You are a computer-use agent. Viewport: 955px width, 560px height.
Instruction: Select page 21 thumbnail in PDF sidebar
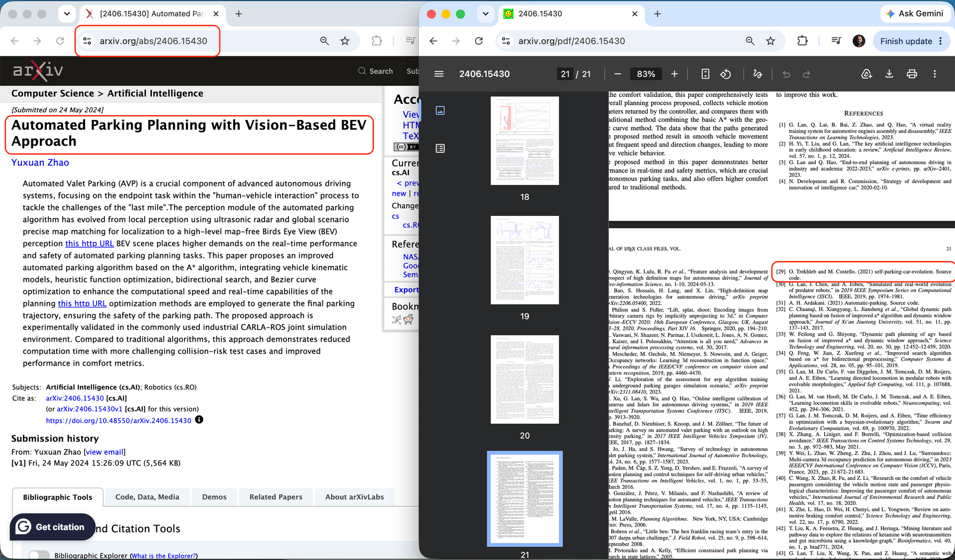pyautogui.click(x=525, y=499)
